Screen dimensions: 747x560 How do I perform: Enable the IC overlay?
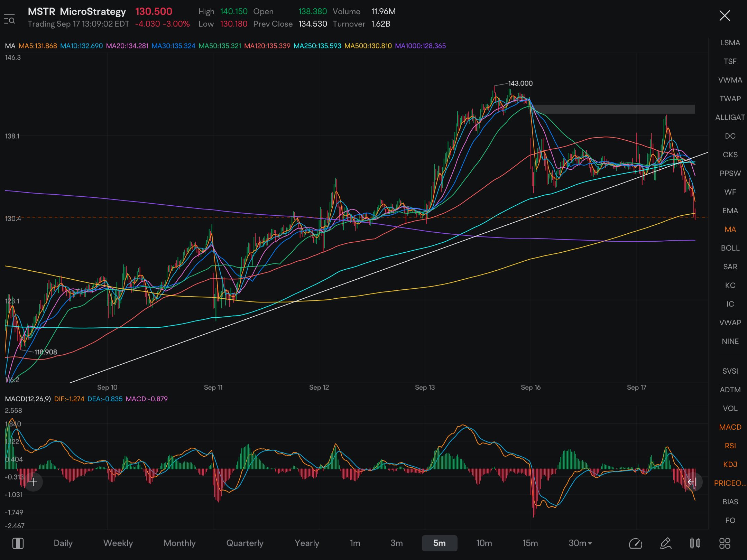[730, 304]
